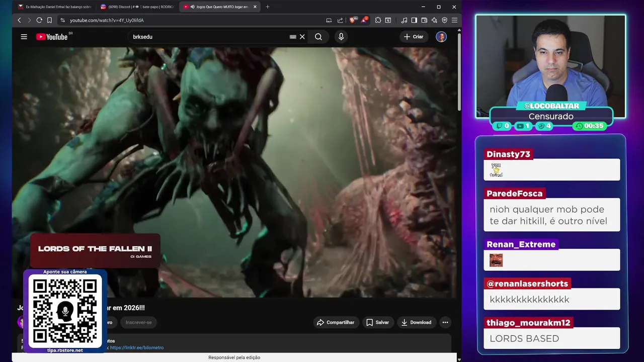Start voice search with microphone
The width and height of the screenshot is (644, 362).
pyautogui.click(x=341, y=37)
